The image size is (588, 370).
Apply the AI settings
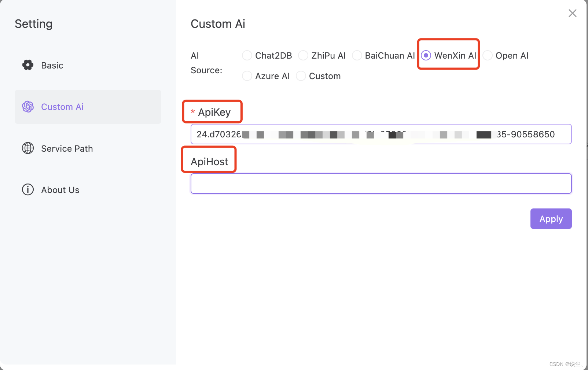551,219
